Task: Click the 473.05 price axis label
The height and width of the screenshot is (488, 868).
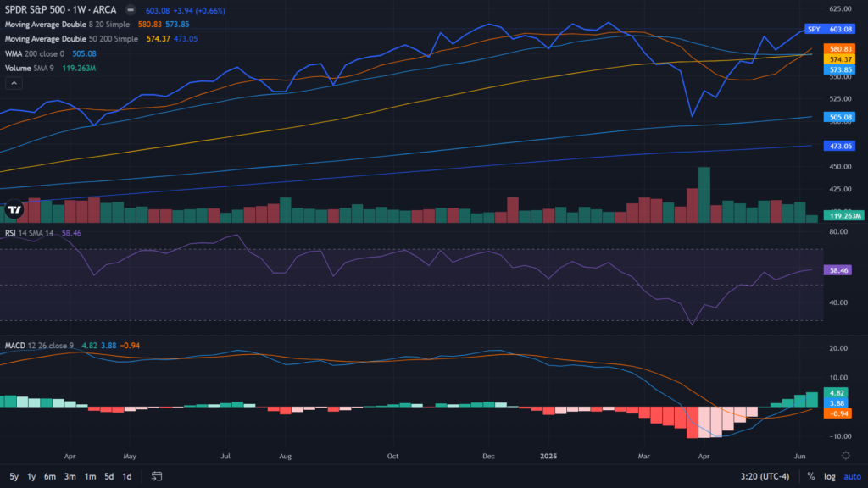Action: (x=840, y=146)
